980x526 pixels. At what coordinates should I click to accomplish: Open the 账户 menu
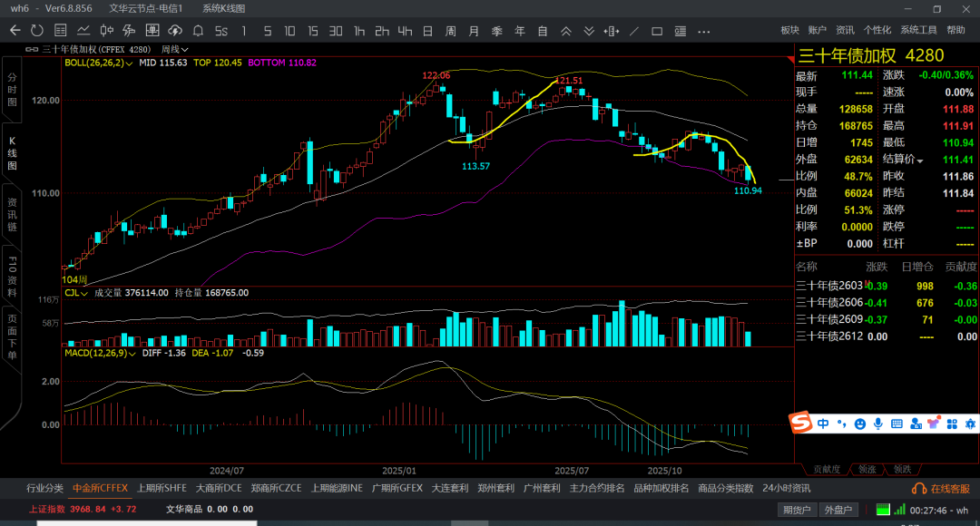click(817, 30)
